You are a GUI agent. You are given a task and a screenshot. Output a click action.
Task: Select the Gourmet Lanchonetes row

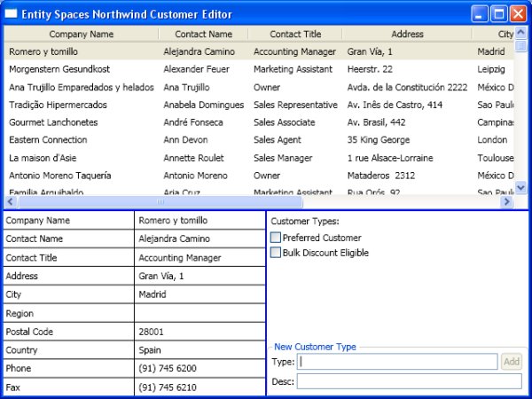(259, 122)
